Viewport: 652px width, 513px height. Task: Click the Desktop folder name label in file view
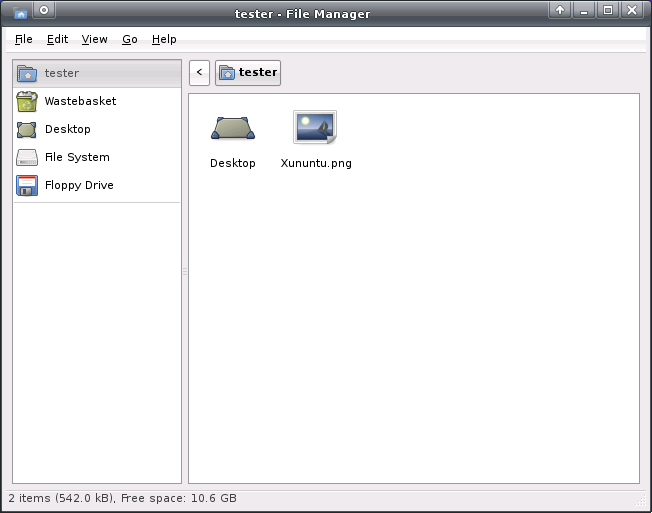[233, 163]
